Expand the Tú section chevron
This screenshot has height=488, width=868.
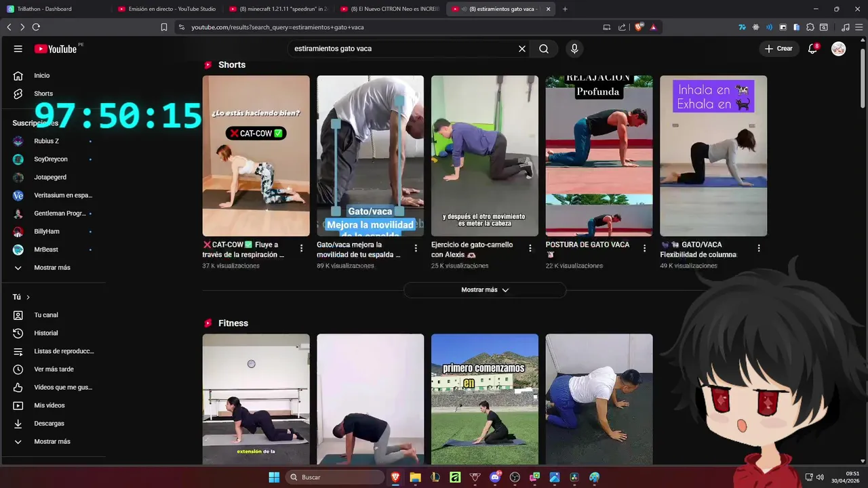(28, 297)
